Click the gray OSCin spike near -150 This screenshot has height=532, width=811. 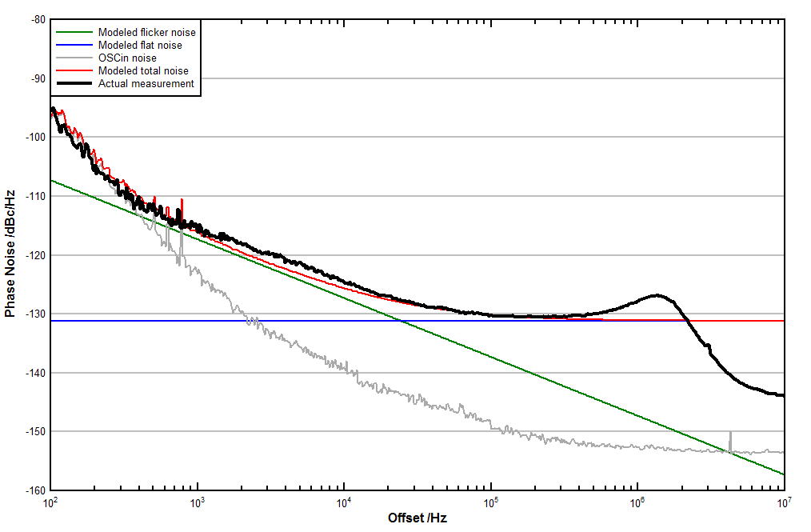(x=729, y=434)
